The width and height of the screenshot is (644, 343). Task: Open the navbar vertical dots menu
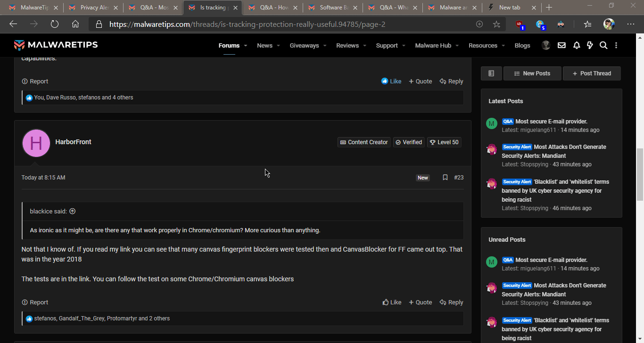[616, 45]
